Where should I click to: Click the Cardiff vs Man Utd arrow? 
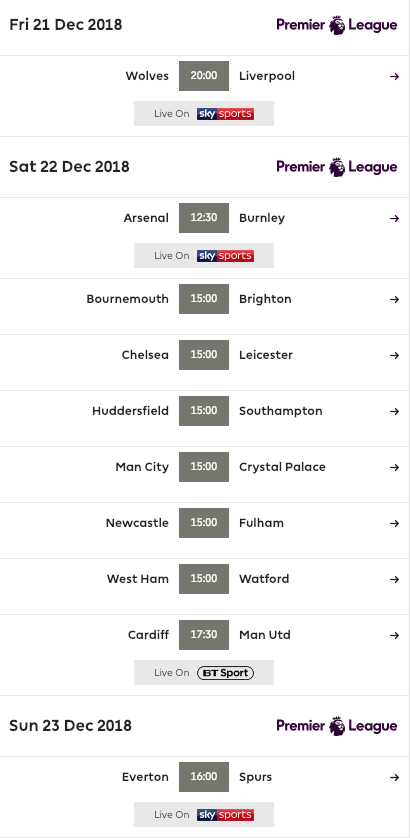pyautogui.click(x=394, y=635)
